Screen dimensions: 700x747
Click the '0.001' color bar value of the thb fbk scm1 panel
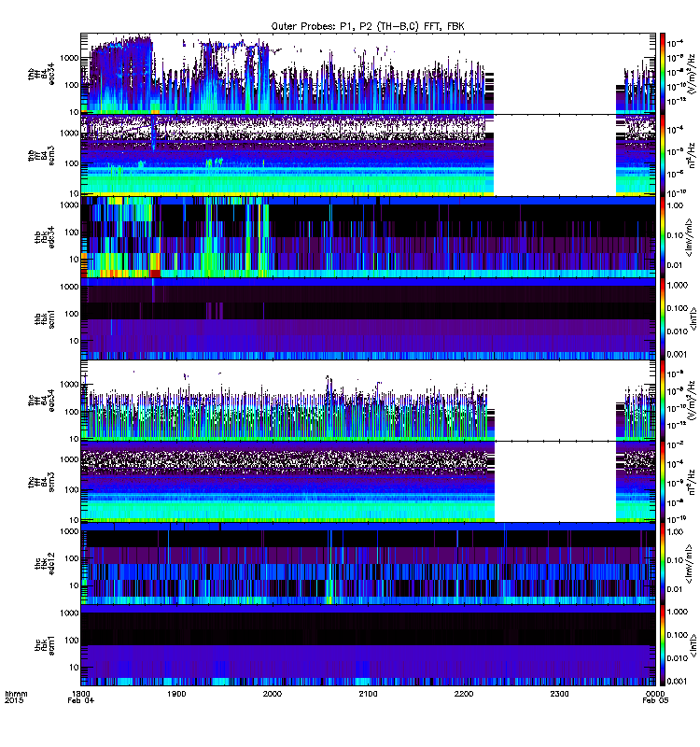coord(678,355)
